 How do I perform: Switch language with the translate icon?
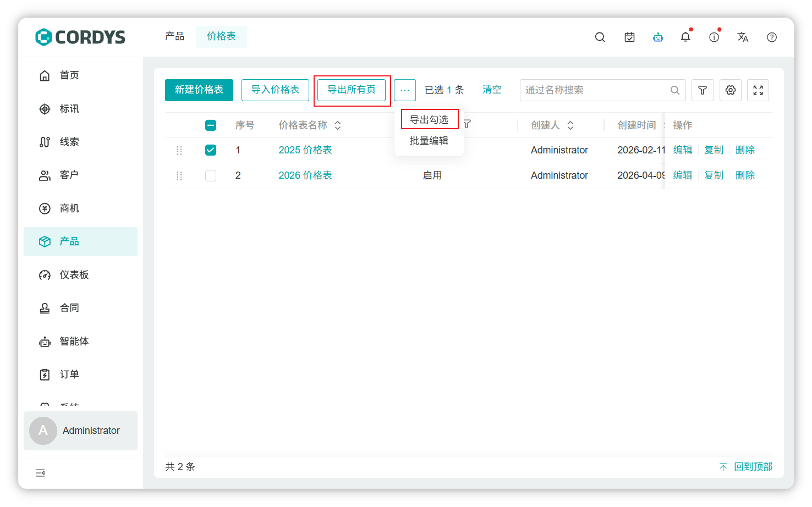pos(743,37)
